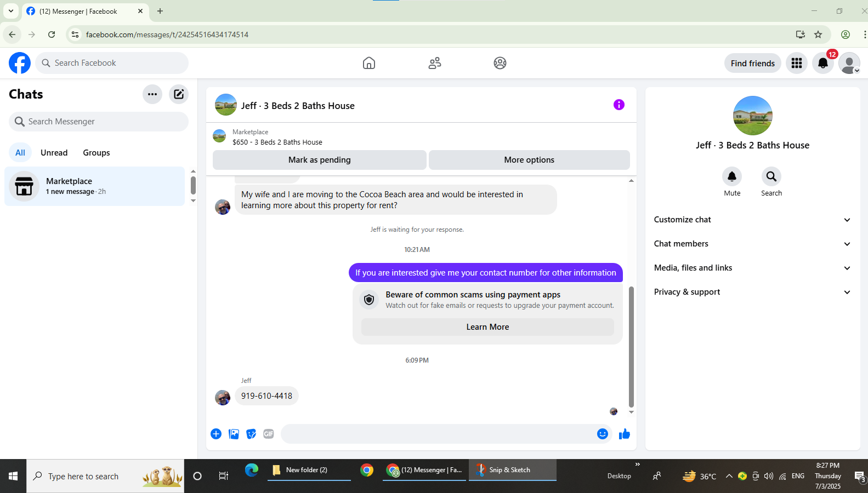
Task: Open the house profile picture in right panel
Action: pyautogui.click(x=753, y=116)
